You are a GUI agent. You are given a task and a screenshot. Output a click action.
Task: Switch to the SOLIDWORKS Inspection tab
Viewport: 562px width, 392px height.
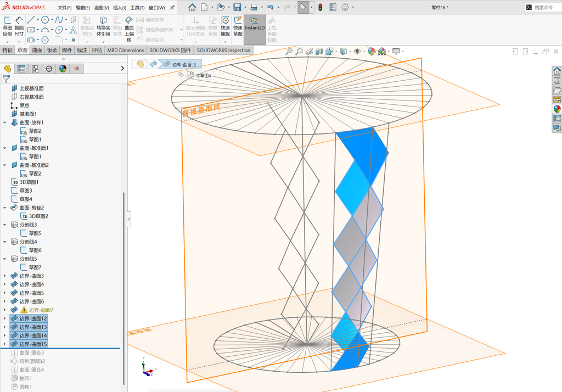tap(223, 50)
